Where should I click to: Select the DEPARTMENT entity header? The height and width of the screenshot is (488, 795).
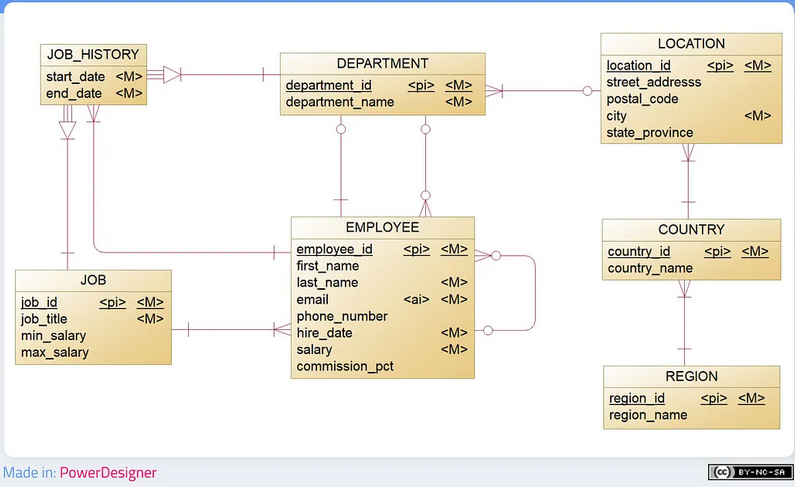[382, 63]
